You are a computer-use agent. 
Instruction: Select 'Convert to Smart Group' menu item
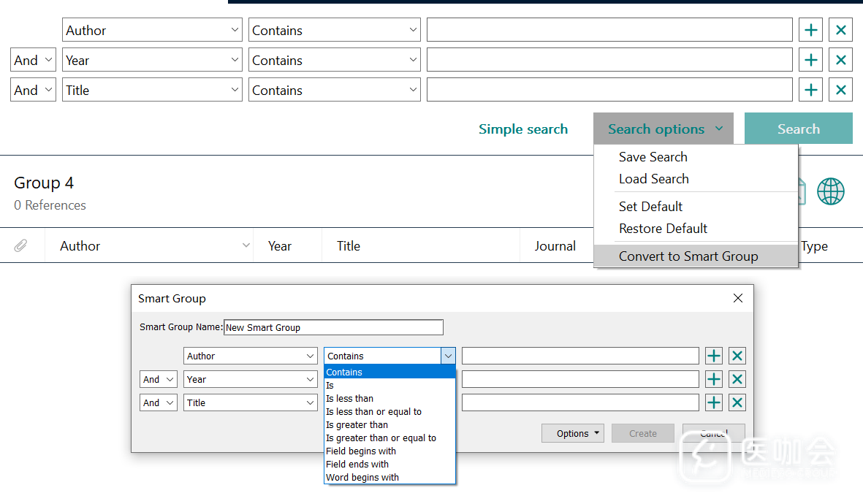tap(688, 256)
